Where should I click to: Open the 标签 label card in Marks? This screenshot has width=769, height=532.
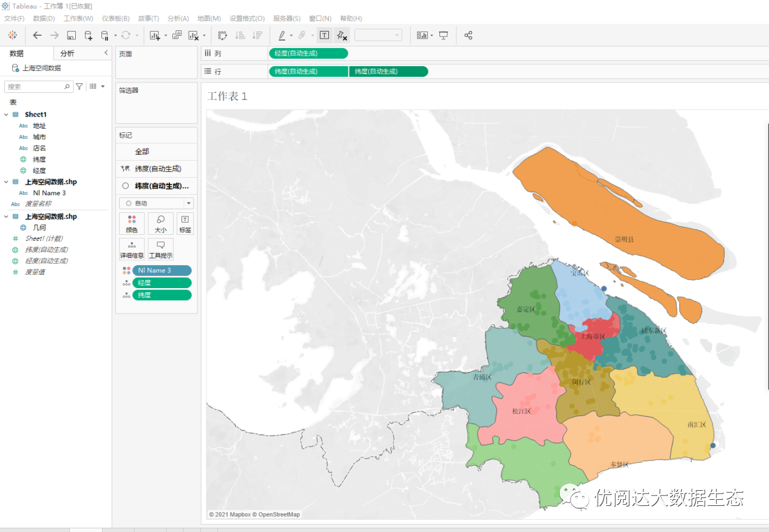coord(185,223)
